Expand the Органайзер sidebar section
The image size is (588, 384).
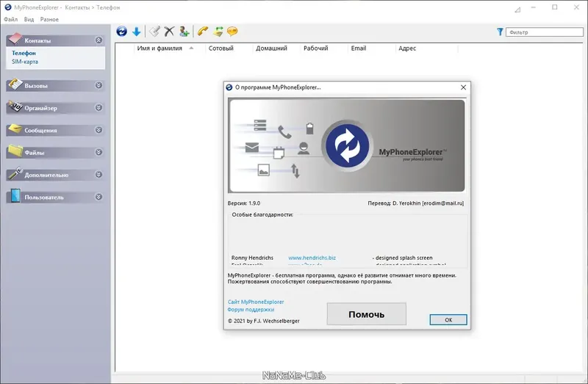[98, 107]
